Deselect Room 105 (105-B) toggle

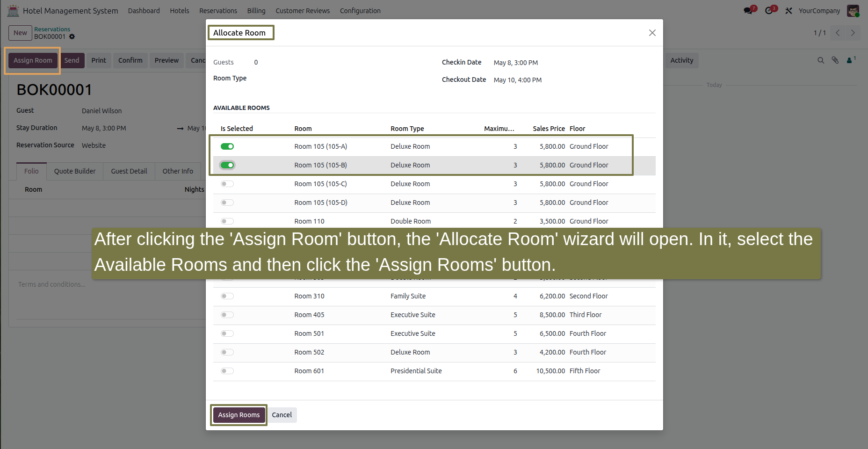pyautogui.click(x=227, y=165)
